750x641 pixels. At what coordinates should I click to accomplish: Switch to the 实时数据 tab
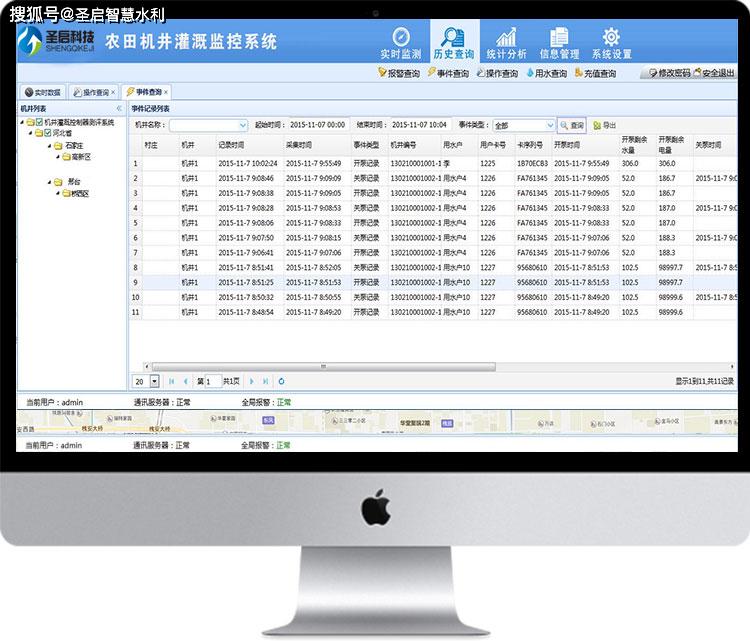tap(43, 92)
